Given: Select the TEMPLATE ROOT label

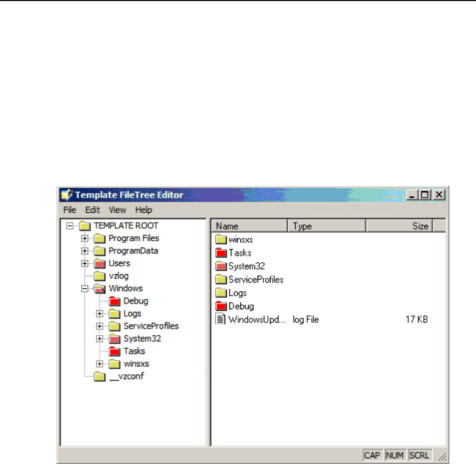Looking at the screenshot, I should (126, 226).
